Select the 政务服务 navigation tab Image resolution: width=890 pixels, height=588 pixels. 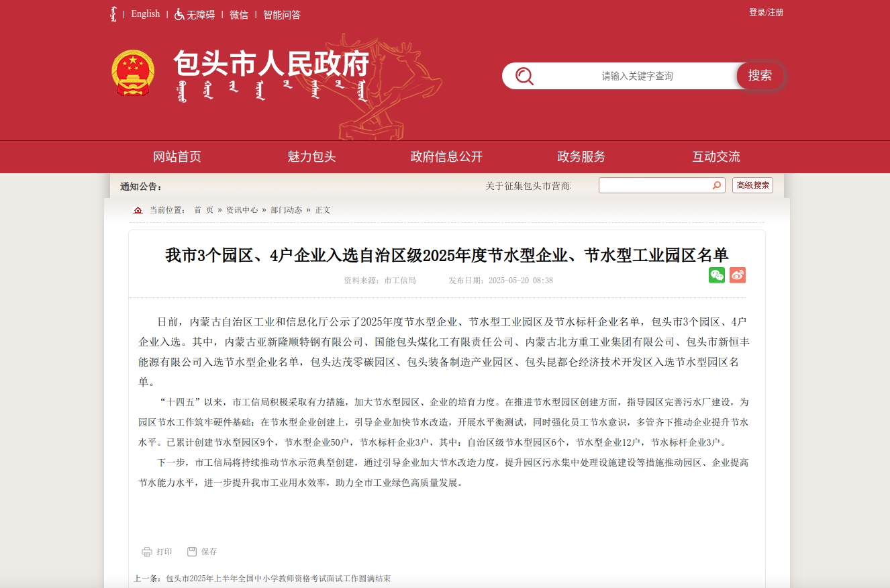tap(581, 157)
